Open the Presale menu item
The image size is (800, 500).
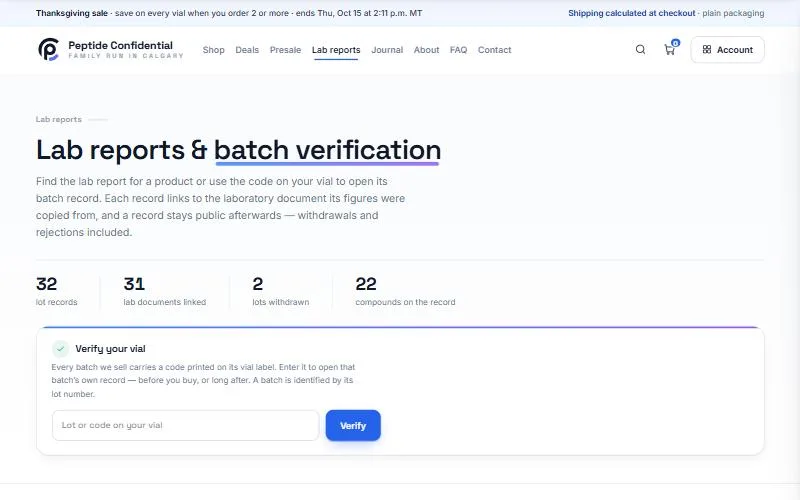point(285,50)
